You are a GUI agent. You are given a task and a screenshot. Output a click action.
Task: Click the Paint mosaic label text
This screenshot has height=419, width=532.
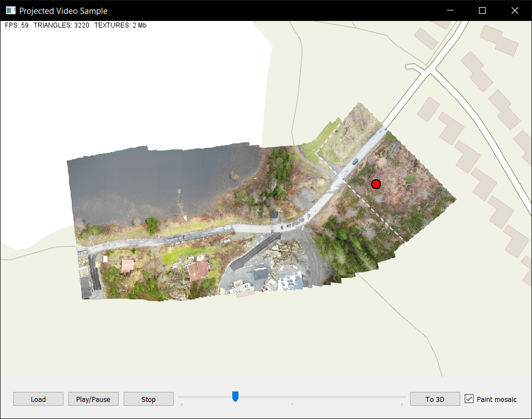[x=496, y=399]
